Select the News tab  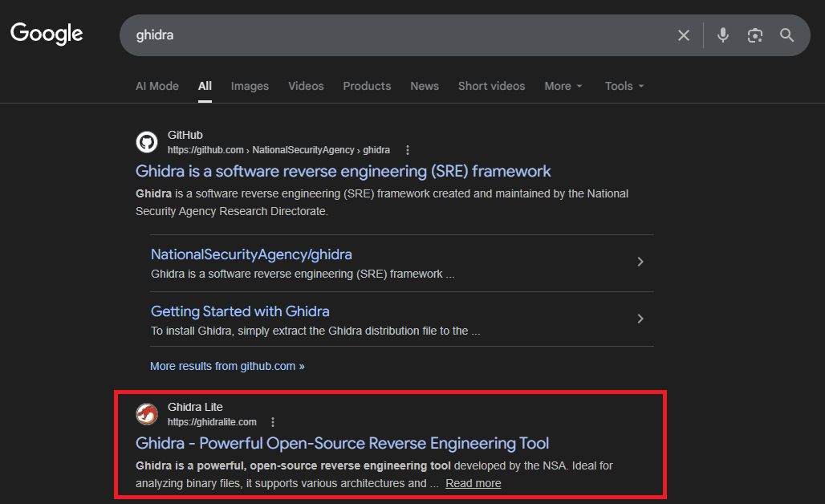pyautogui.click(x=425, y=86)
